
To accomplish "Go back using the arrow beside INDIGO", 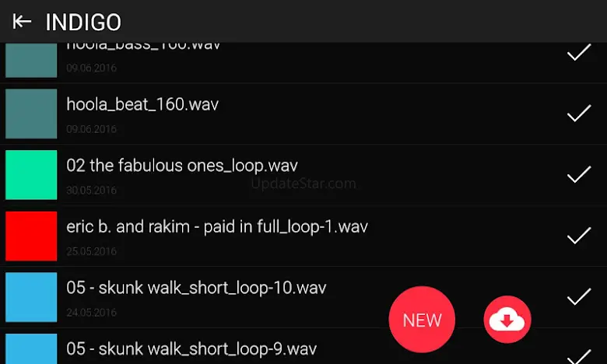I will click(22, 22).
